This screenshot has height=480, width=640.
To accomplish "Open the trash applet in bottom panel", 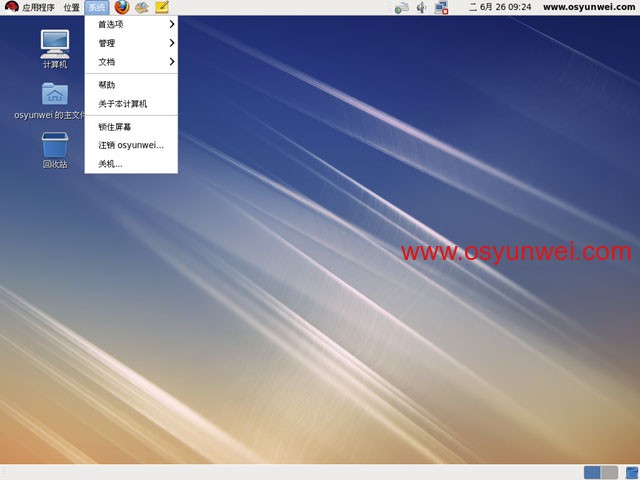I will [x=631, y=473].
